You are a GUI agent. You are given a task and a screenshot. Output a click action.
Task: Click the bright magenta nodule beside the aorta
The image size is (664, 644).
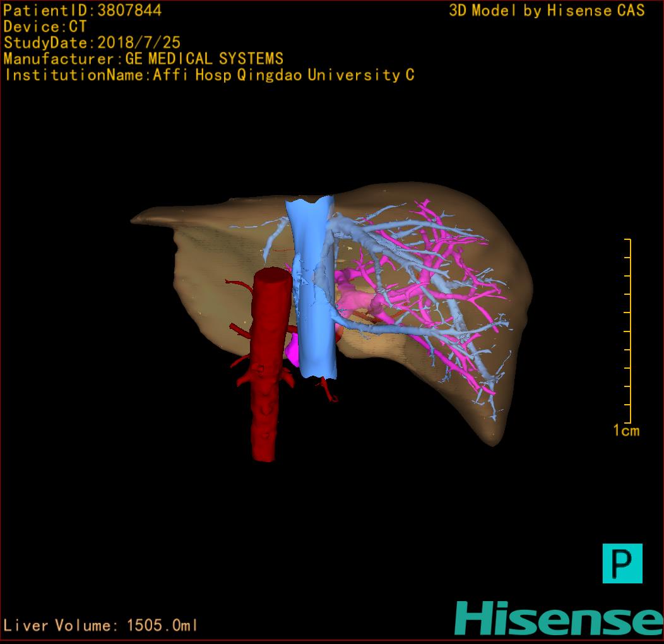pyautogui.click(x=293, y=352)
